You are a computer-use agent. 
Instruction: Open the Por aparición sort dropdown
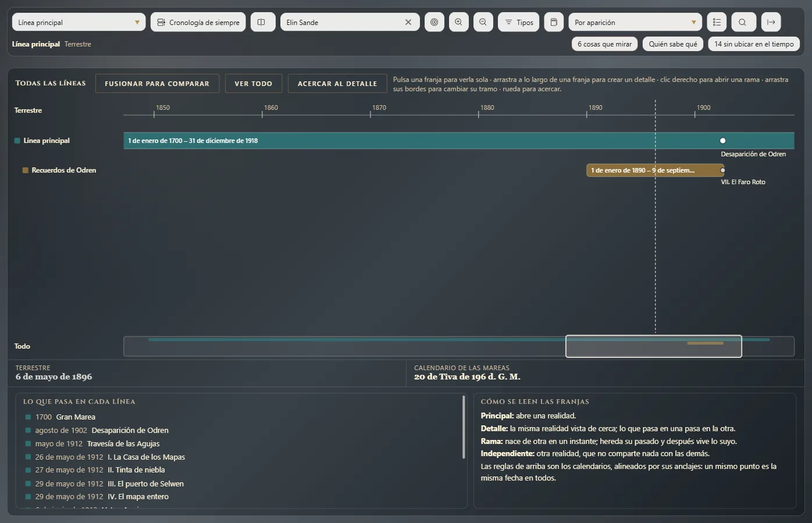tap(636, 22)
